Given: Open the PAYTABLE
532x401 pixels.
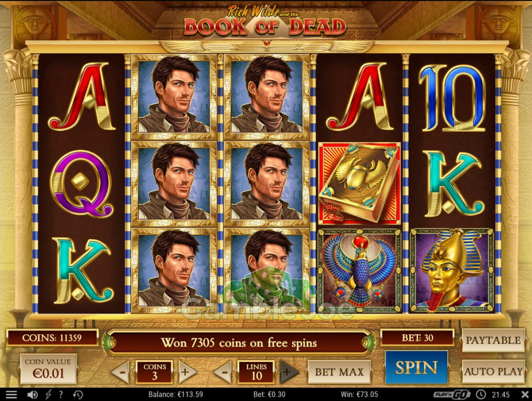Looking at the screenshot, I should click(493, 340).
